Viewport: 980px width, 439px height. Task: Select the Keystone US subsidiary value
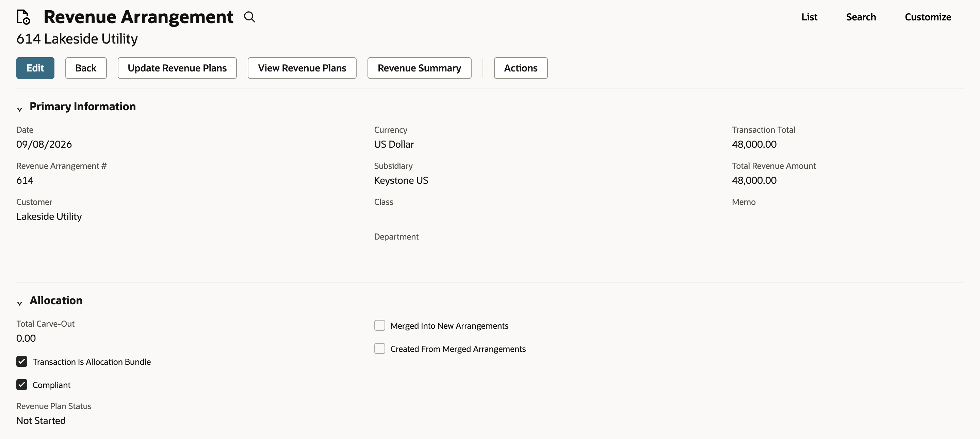(401, 180)
